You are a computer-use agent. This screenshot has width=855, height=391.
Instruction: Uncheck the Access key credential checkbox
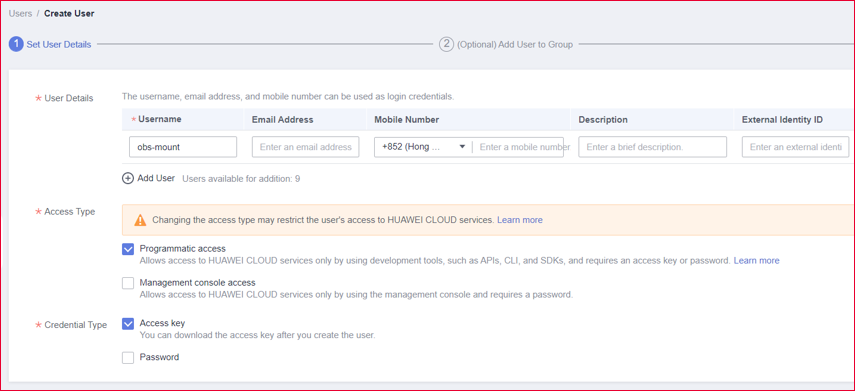(x=128, y=324)
